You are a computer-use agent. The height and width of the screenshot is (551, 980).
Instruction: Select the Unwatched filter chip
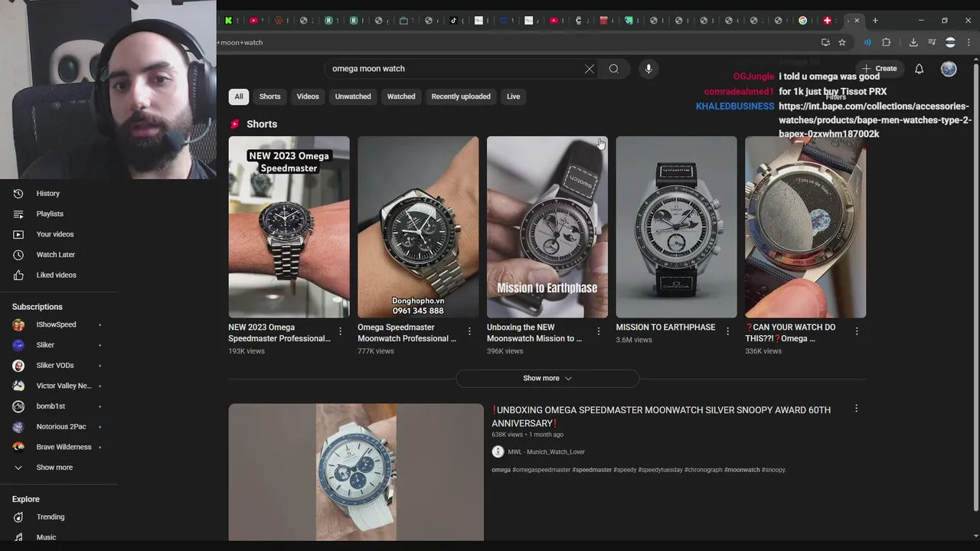pyautogui.click(x=353, y=96)
